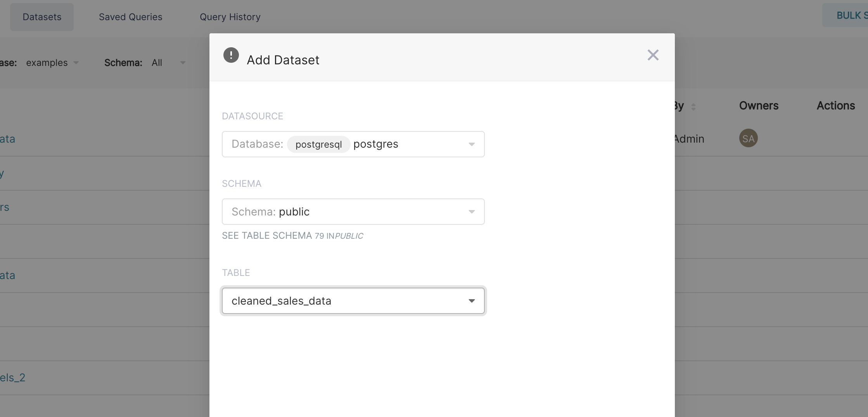The width and height of the screenshot is (868, 417).
Task: Switch to the Saved Queries tab
Action: click(130, 17)
